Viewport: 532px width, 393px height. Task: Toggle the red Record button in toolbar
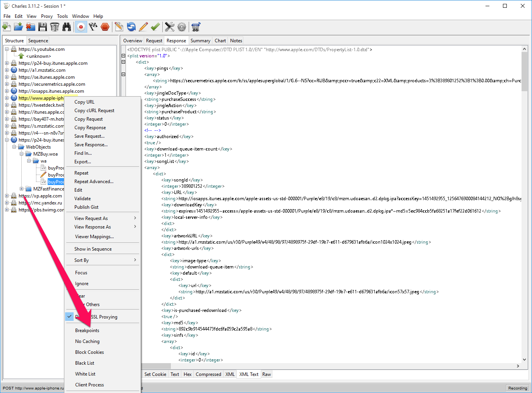(81, 27)
